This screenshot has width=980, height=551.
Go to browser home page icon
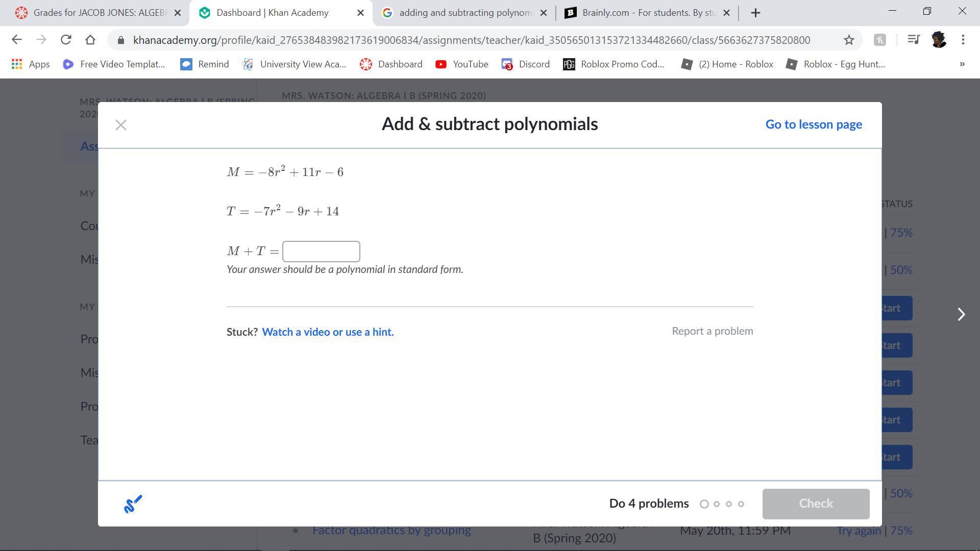point(90,40)
